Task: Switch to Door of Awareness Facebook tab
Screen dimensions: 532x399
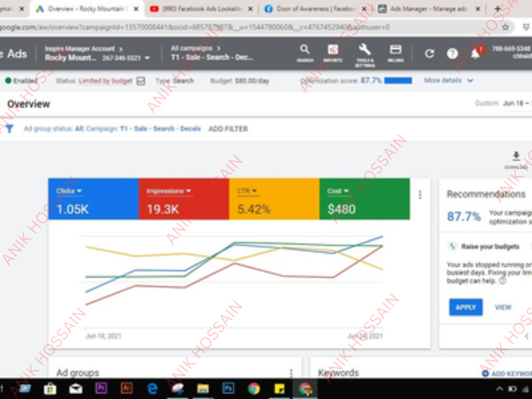Action: [x=315, y=9]
